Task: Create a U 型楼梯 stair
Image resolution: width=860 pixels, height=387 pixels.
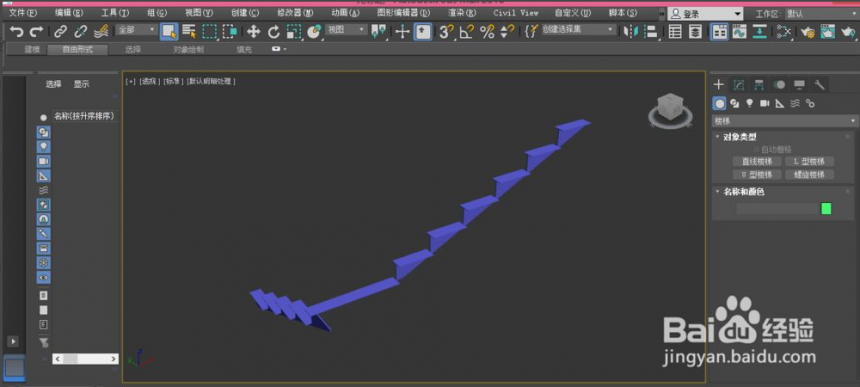Action: (x=757, y=174)
